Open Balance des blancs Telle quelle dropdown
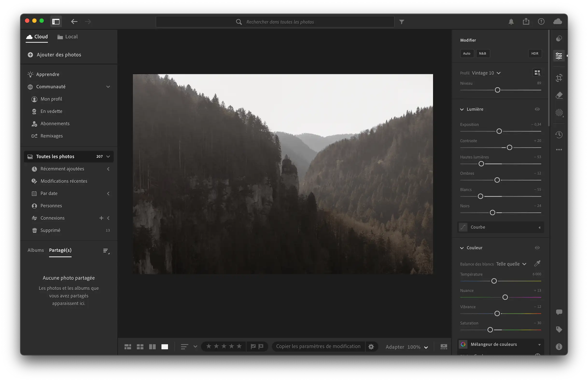The height and width of the screenshot is (382, 588). pos(511,264)
